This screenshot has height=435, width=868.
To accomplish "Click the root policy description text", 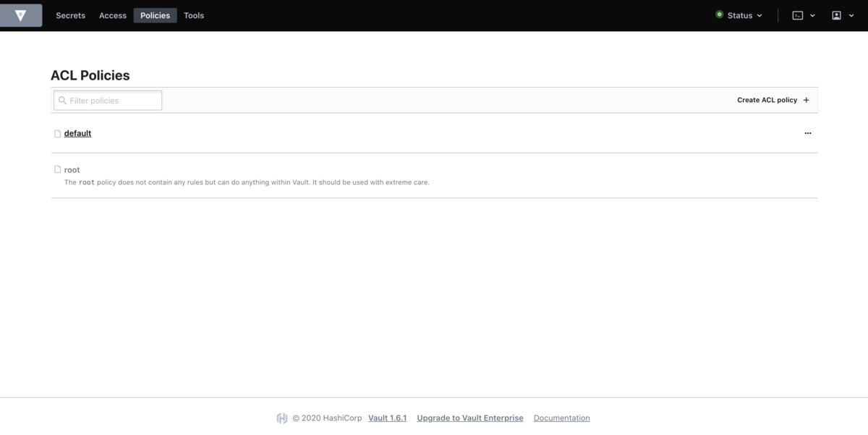I will click(x=247, y=182).
